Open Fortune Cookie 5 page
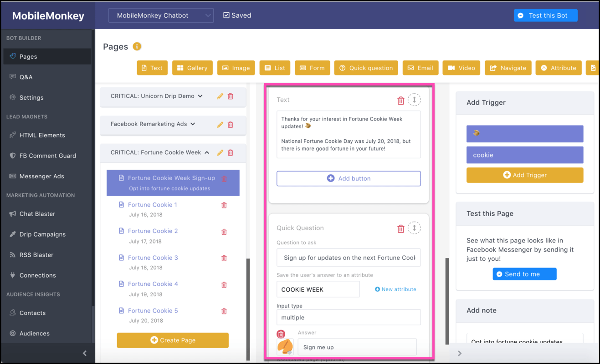 153,311
